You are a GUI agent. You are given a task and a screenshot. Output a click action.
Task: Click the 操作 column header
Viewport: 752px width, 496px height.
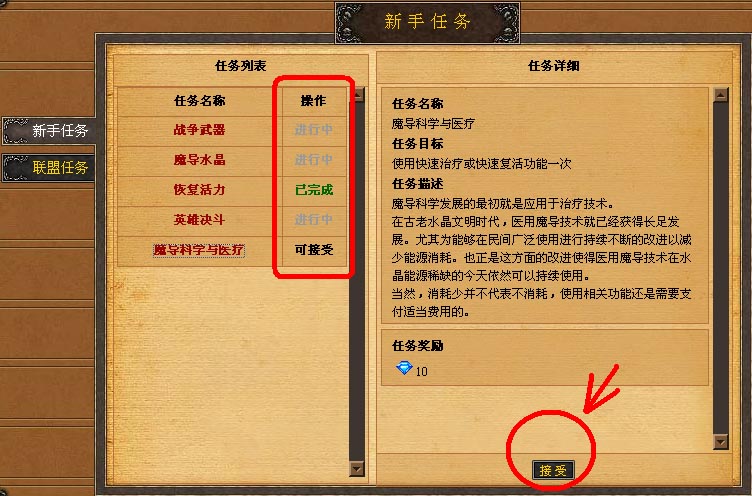314,101
